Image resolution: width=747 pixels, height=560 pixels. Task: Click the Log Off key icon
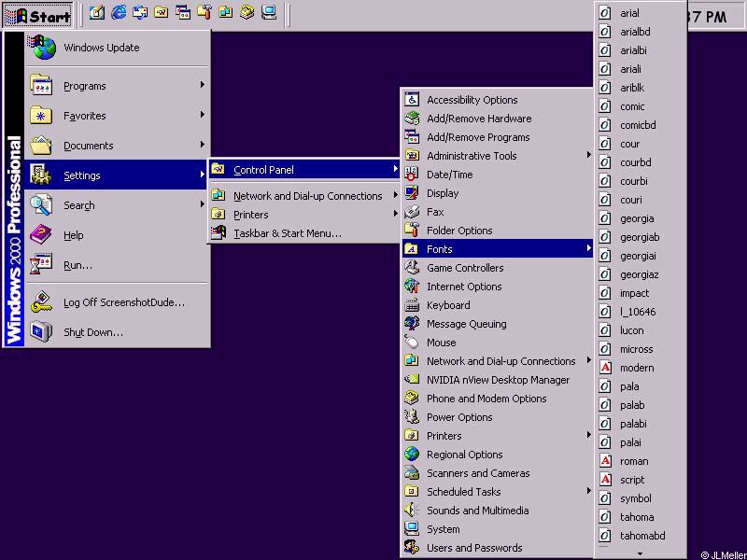point(41,301)
